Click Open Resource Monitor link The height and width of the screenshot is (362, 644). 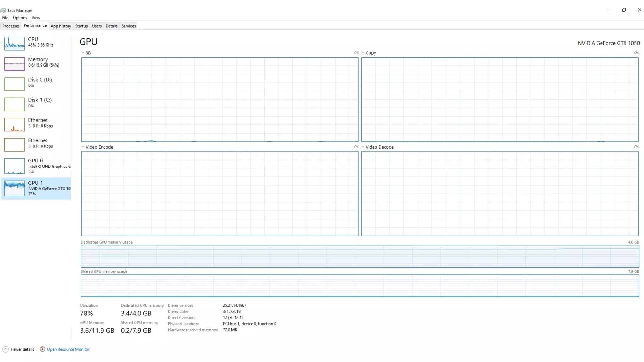pos(68,349)
